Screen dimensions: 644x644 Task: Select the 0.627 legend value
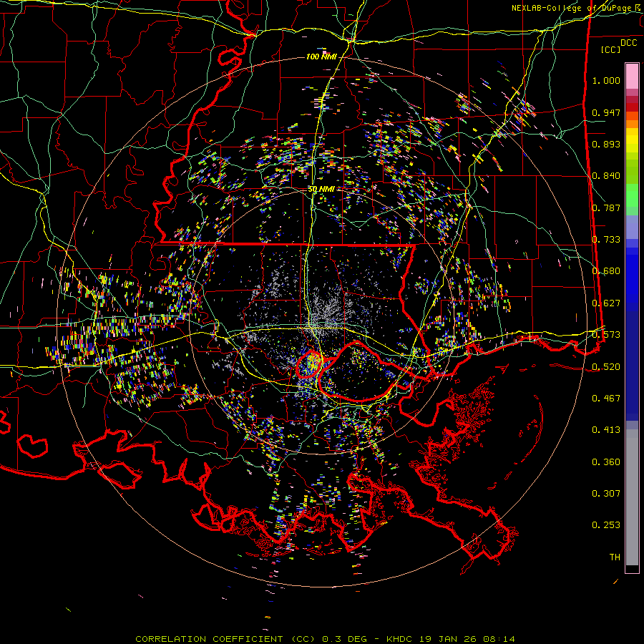(x=606, y=303)
